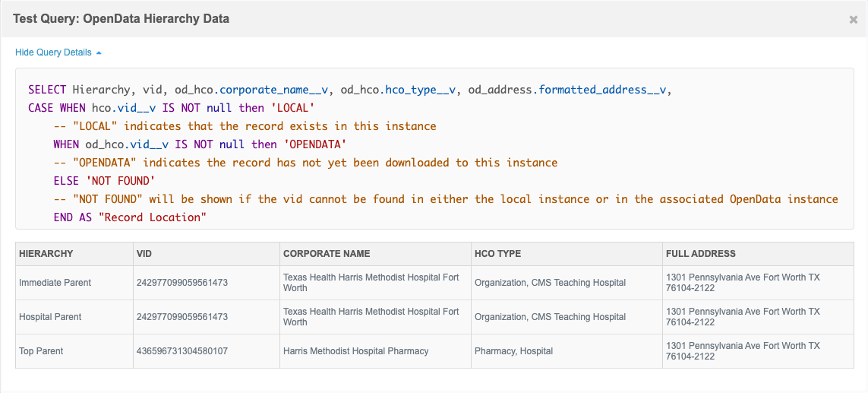This screenshot has width=868, height=393.
Task: Click the Hide Query Details link
Action: (53, 52)
